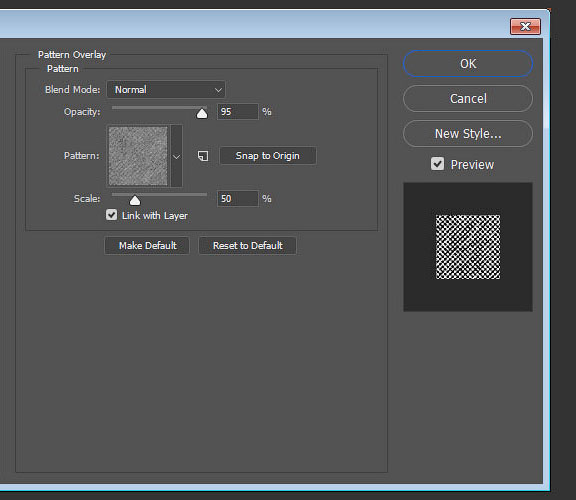Open the Blend Mode dropdown
This screenshot has width=576, height=500.
tap(166, 90)
